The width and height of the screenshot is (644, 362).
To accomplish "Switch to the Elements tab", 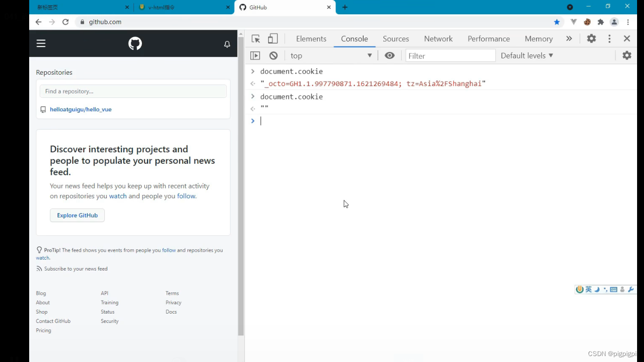I will (x=311, y=39).
